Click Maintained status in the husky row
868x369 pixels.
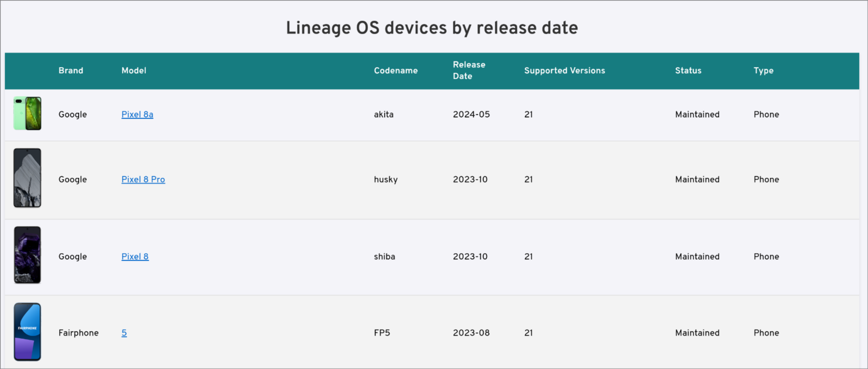click(x=697, y=180)
